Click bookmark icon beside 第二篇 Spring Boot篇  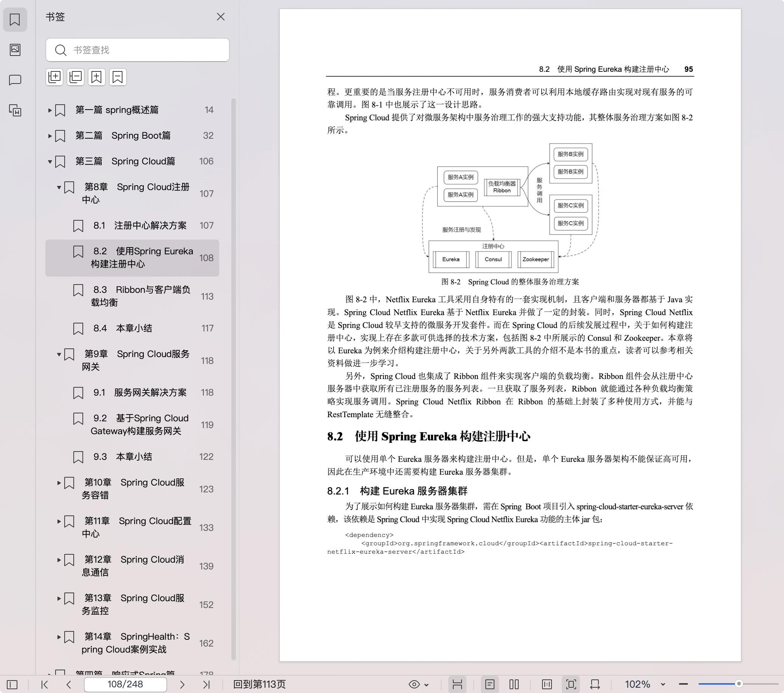60,136
